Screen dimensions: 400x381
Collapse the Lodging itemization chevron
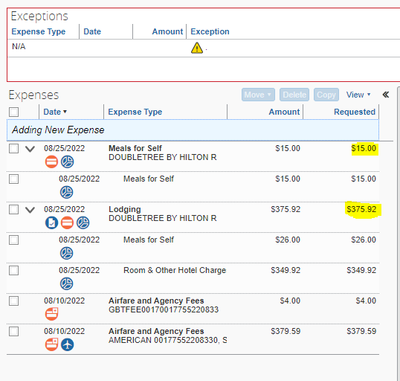point(30,210)
